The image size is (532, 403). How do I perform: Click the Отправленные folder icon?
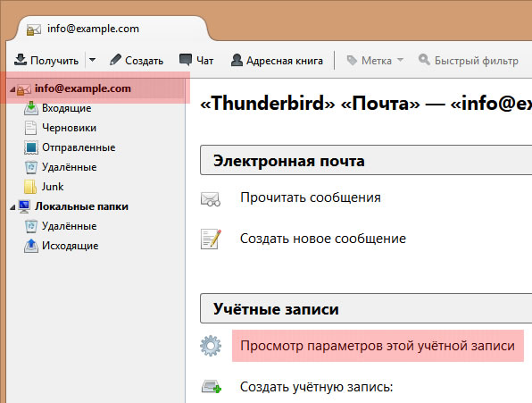(31, 147)
